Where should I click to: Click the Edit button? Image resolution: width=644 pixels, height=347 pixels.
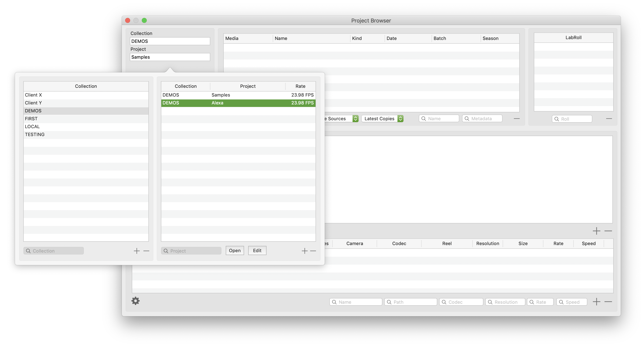click(x=257, y=250)
